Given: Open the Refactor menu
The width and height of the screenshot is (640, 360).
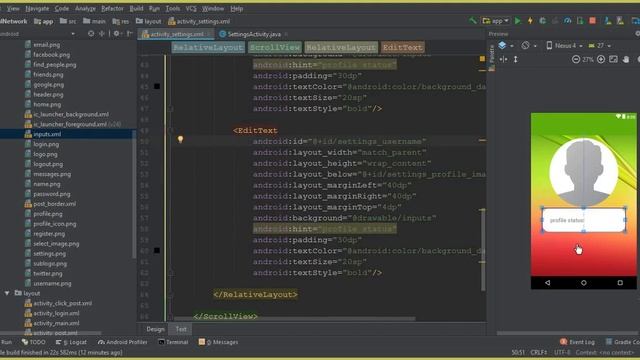Looking at the screenshot, I should tap(112, 8).
